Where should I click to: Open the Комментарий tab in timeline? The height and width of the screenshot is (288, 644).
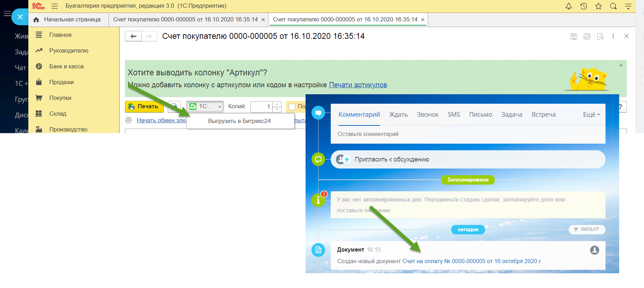(x=359, y=115)
